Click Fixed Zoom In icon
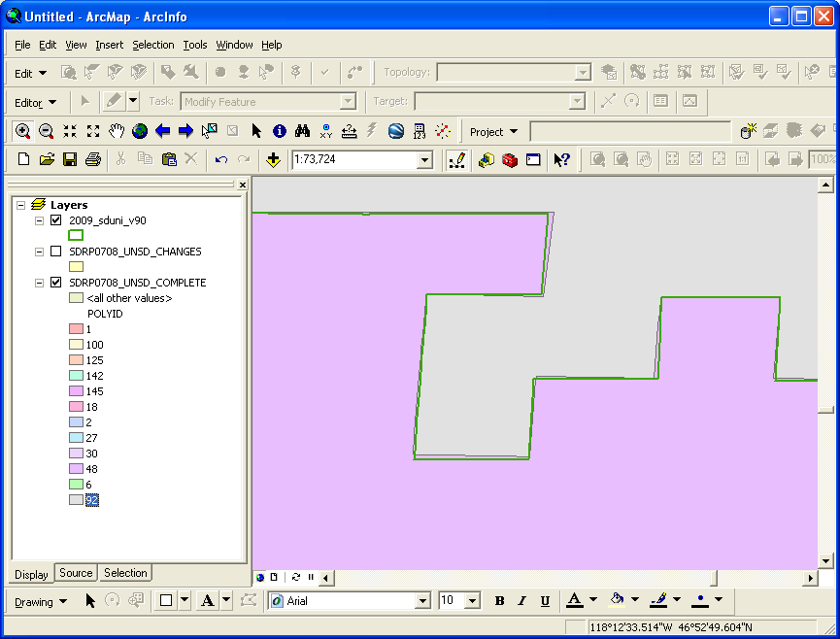Image resolution: width=840 pixels, height=639 pixels. click(70, 131)
